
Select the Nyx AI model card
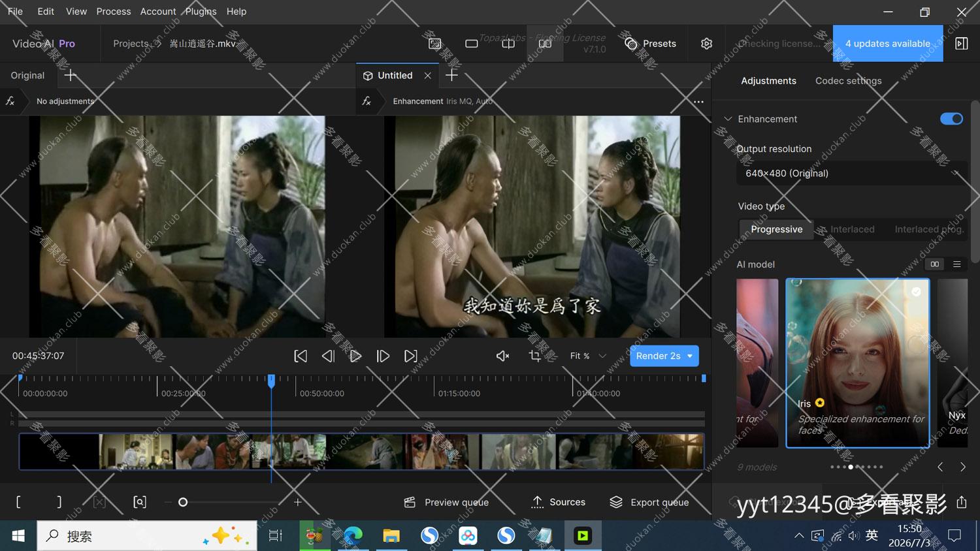(953, 363)
